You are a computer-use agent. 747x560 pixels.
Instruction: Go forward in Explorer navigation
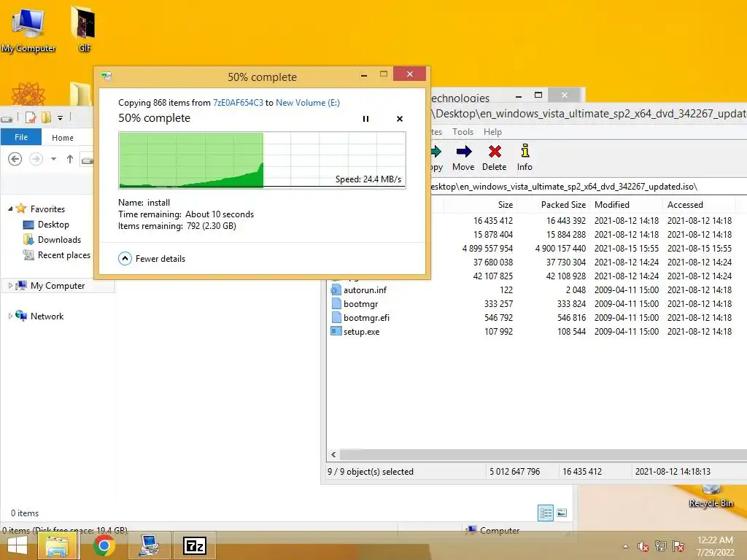click(36, 159)
